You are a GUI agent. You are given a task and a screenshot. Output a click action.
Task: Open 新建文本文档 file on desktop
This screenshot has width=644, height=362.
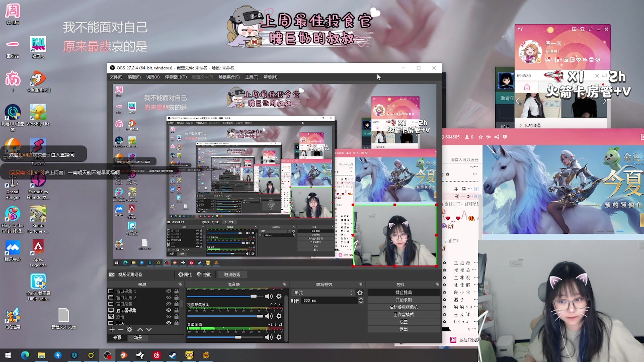(63, 319)
